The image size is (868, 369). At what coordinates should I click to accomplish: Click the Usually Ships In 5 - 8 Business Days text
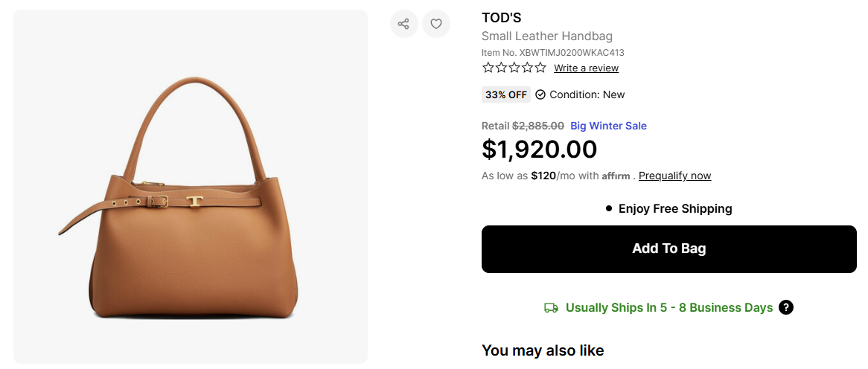[669, 307]
